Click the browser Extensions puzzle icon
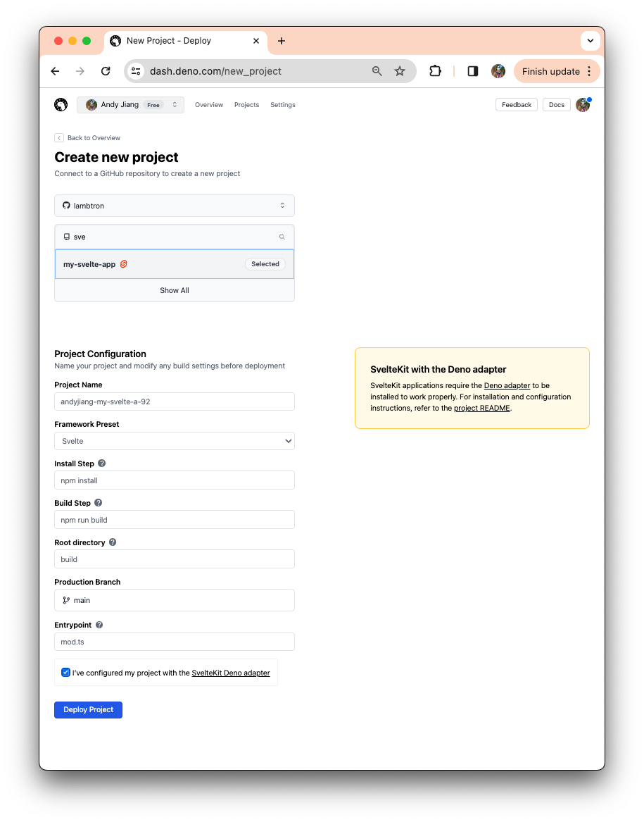The height and width of the screenshot is (822, 644). click(x=435, y=71)
